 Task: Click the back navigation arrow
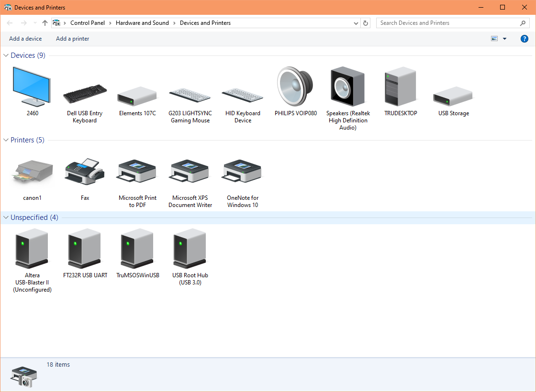(10, 23)
